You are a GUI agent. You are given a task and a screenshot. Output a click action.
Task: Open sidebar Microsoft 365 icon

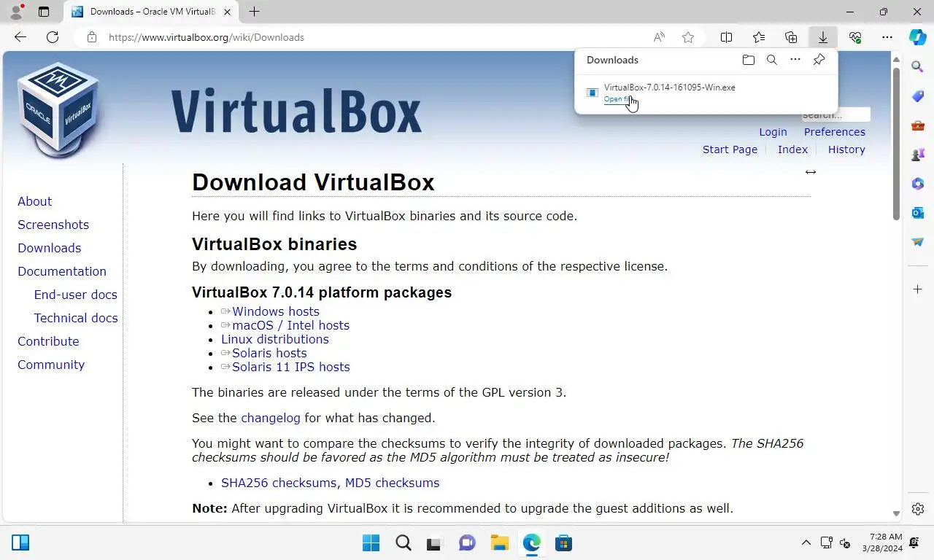coord(918,184)
